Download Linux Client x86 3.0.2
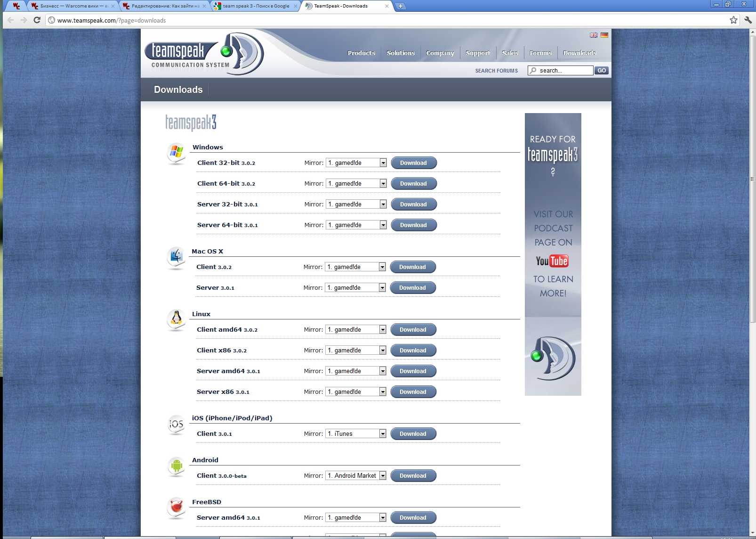756x539 pixels. pos(413,350)
